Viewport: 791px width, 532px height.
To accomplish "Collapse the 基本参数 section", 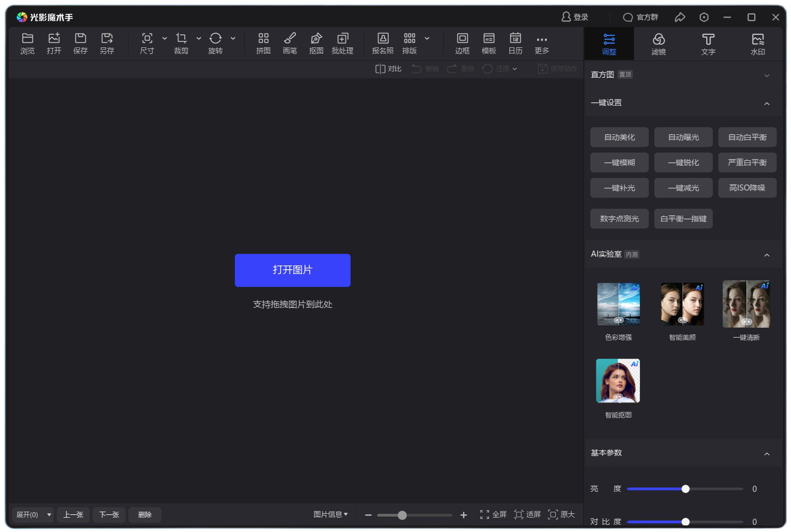I will pyautogui.click(x=767, y=454).
